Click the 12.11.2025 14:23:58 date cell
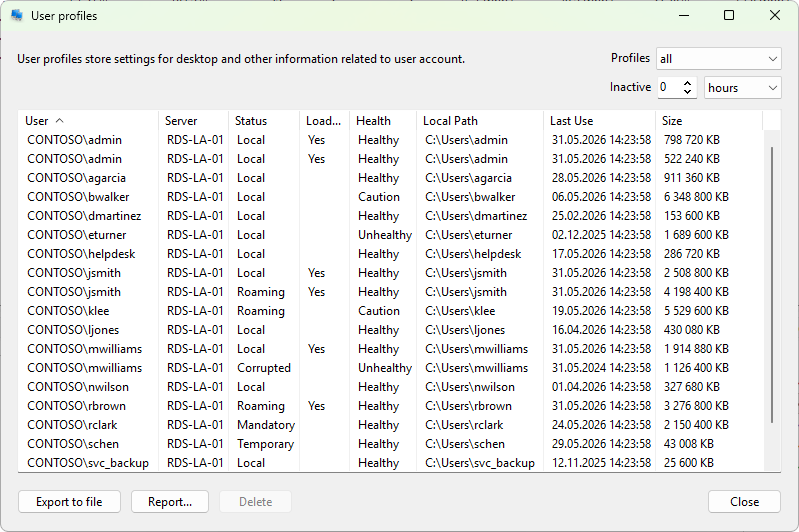 601,463
